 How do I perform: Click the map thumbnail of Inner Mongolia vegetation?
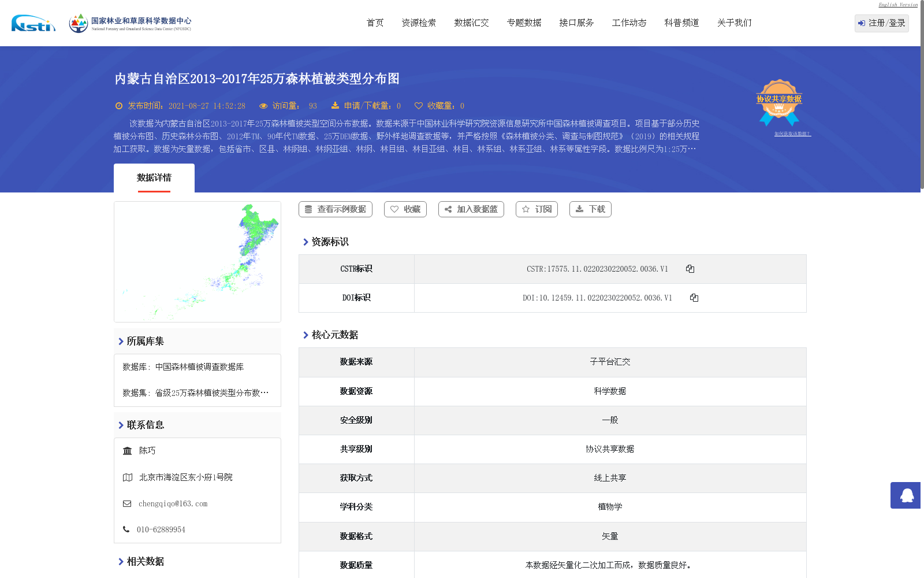[x=198, y=262]
